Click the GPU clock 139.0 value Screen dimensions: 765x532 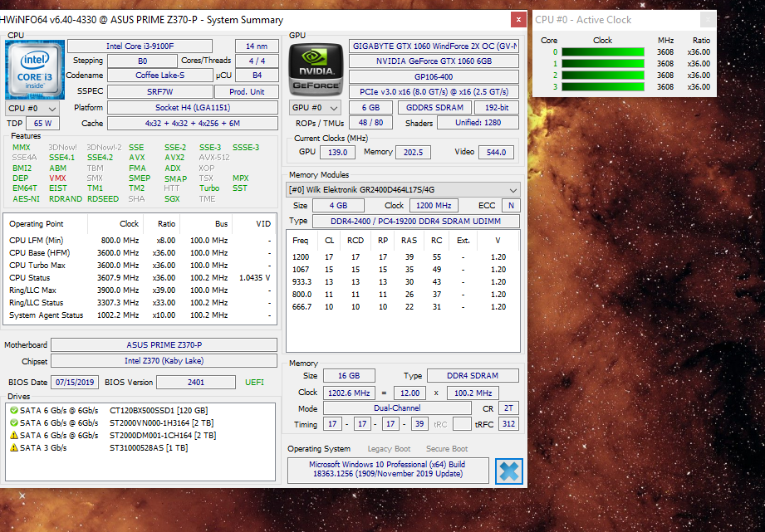(x=337, y=153)
